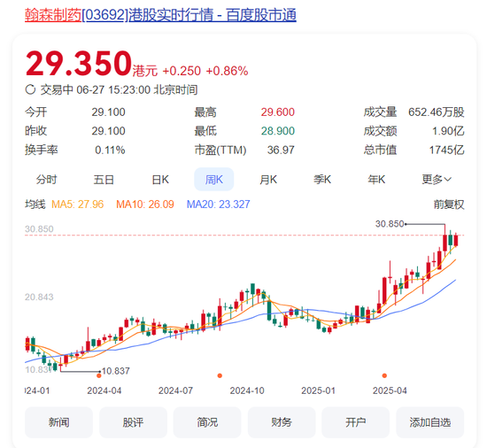Click the 30.850 high price annotation
This screenshot has height=448, width=487.
point(390,224)
